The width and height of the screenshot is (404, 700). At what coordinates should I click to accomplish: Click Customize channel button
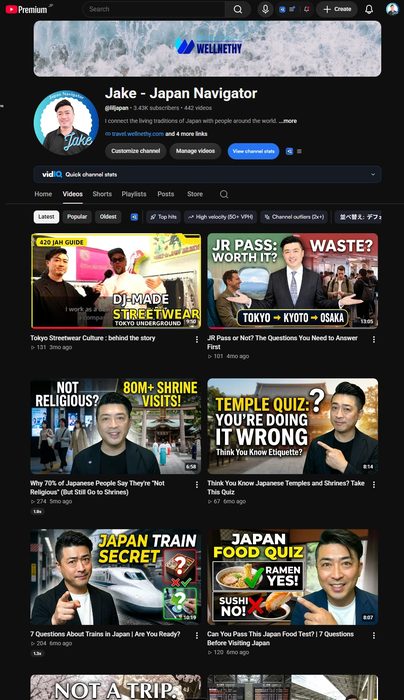coord(136,151)
